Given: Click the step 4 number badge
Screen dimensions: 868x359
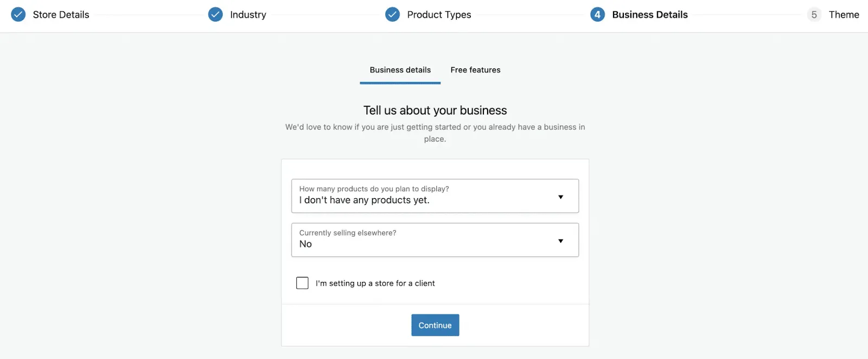Looking at the screenshot, I should pos(597,15).
